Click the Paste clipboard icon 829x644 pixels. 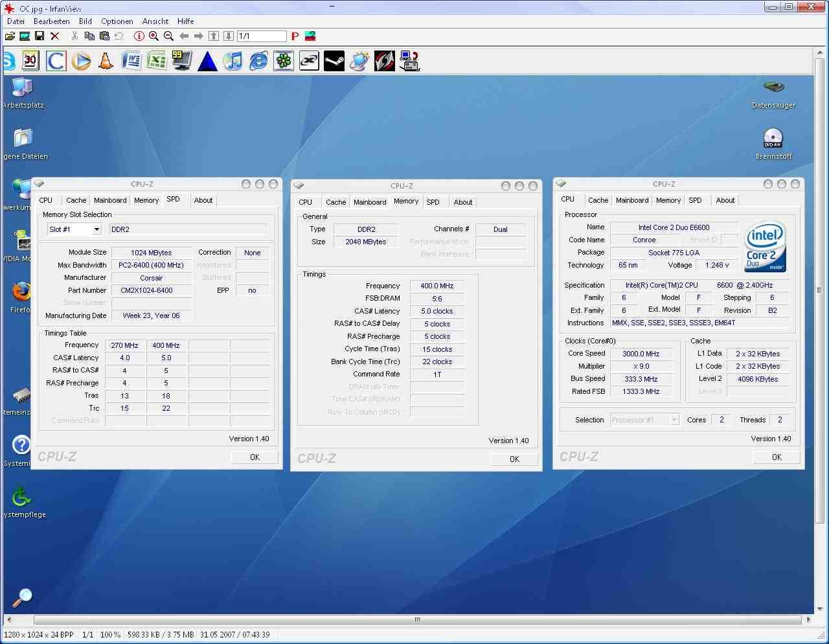[x=104, y=36]
